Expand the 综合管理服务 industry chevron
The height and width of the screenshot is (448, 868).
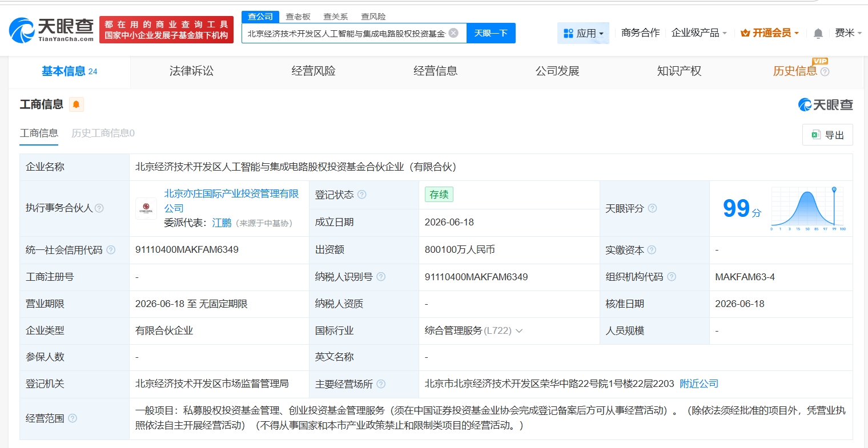(x=519, y=331)
